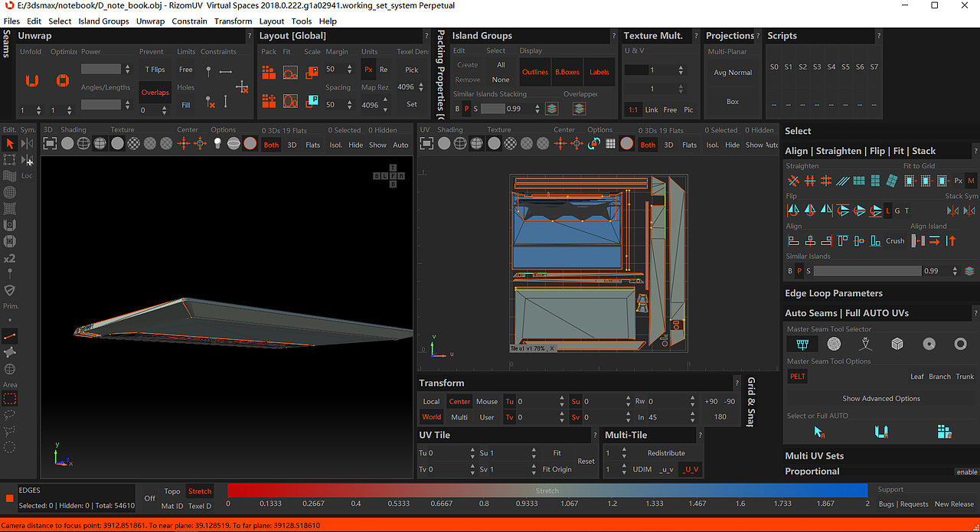Open the Unwrap menu

pyautogui.click(x=150, y=21)
